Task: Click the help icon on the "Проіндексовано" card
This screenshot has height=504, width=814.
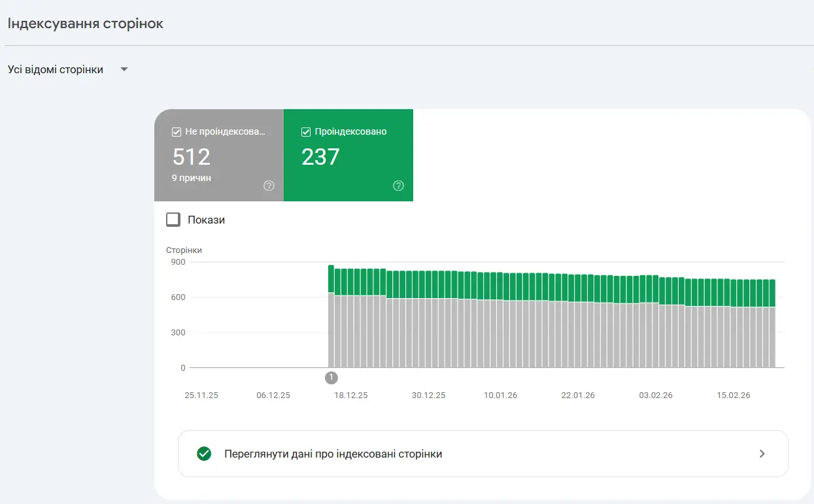Action: pos(398,186)
